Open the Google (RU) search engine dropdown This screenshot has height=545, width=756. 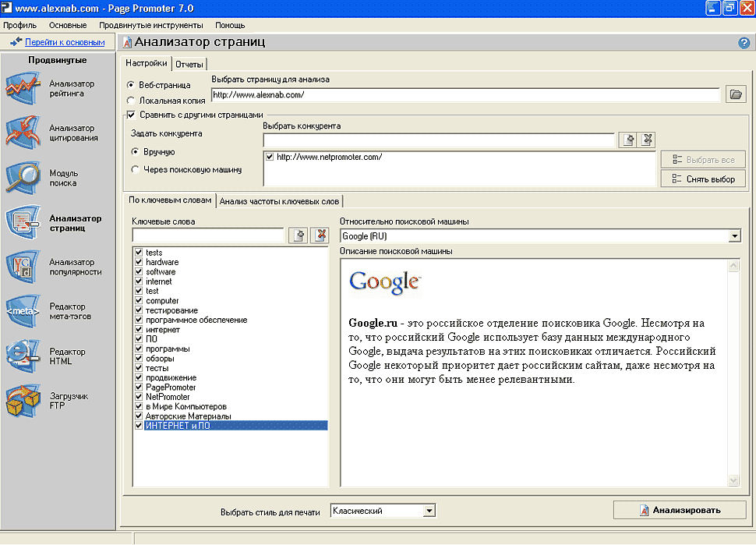click(734, 235)
